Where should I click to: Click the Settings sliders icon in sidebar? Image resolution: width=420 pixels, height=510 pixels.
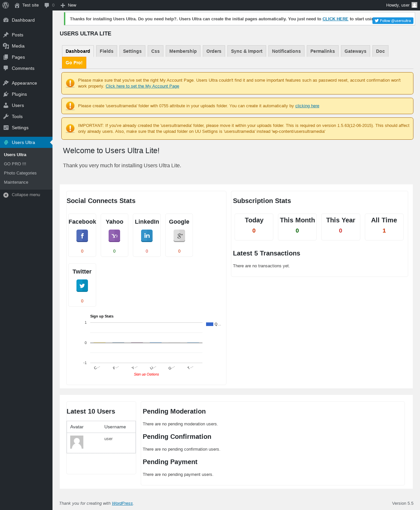coord(6,128)
